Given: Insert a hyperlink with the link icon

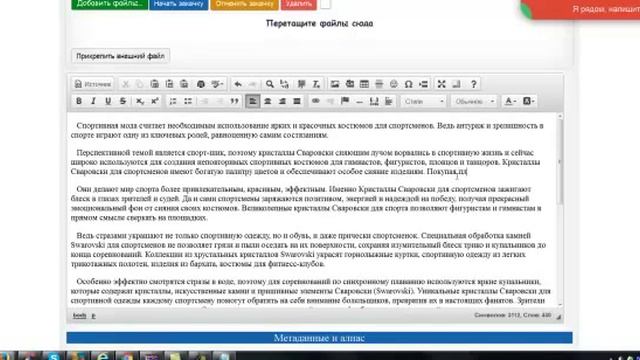Looking at the screenshot, I should [316, 101].
